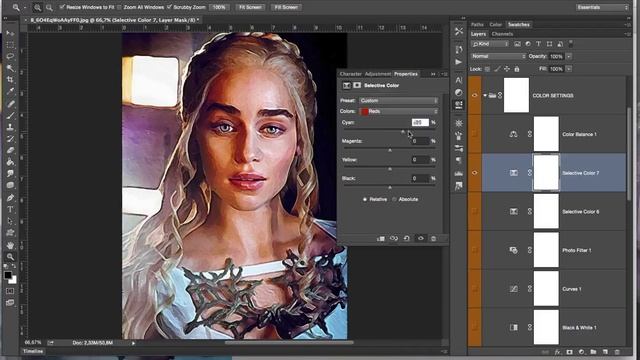Toggle layer visibility eye in Properties panel
This screenshot has width=640, height=360.
420,238
